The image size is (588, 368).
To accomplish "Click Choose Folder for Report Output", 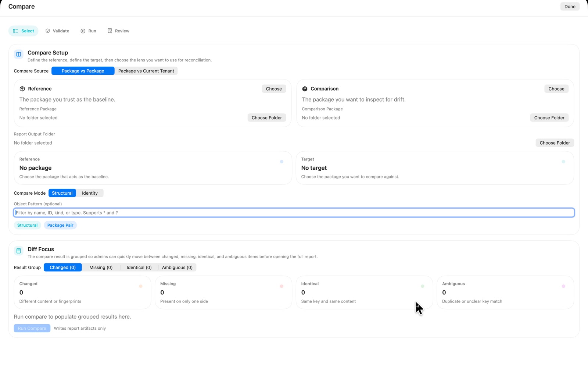I will [x=555, y=143].
